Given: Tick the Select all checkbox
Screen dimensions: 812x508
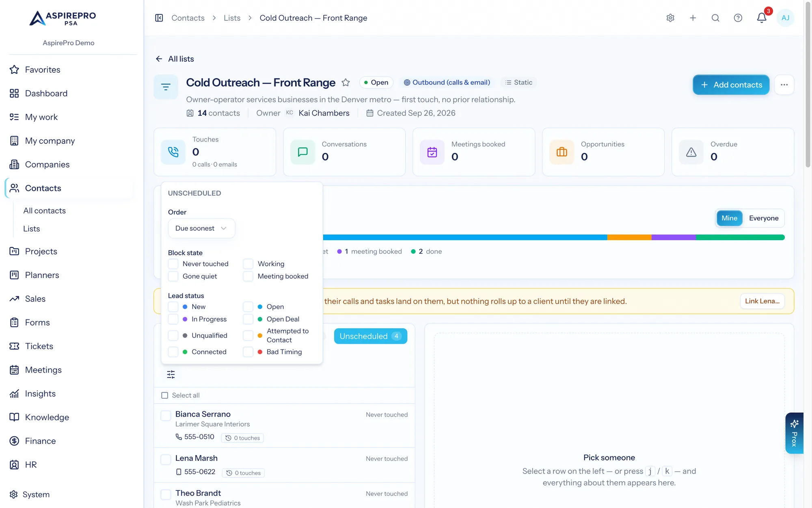Looking at the screenshot, I should [x=165, y=395].
